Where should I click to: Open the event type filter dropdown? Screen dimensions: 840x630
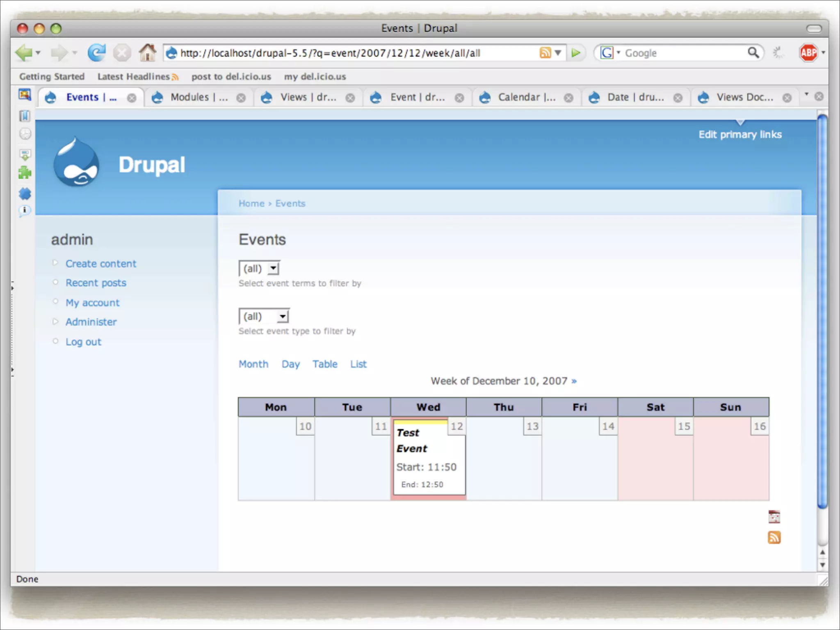click(264, 317)
